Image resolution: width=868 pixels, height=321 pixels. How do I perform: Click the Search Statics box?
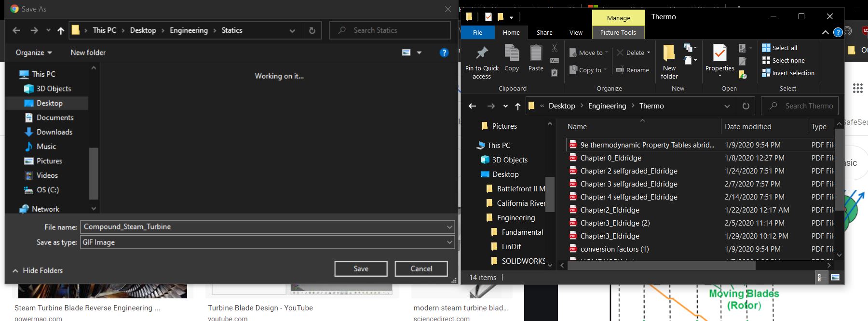[x=390, y=30]
